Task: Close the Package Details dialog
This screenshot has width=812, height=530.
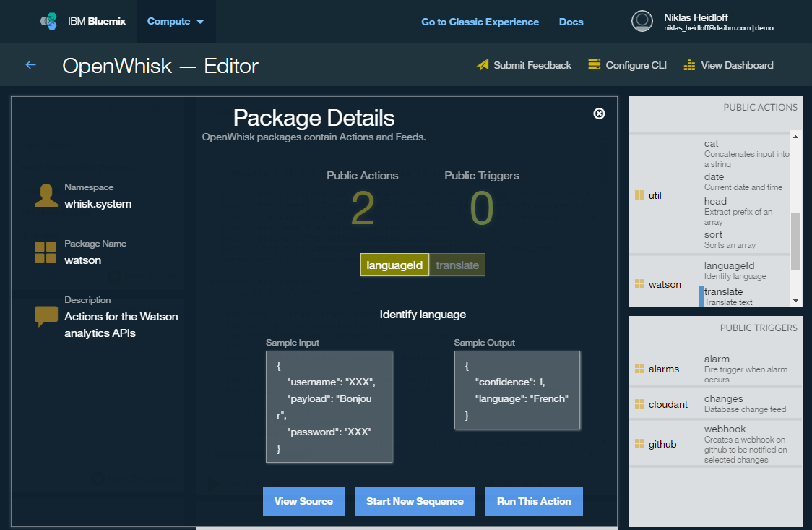Action: click(x=599, y=114)
